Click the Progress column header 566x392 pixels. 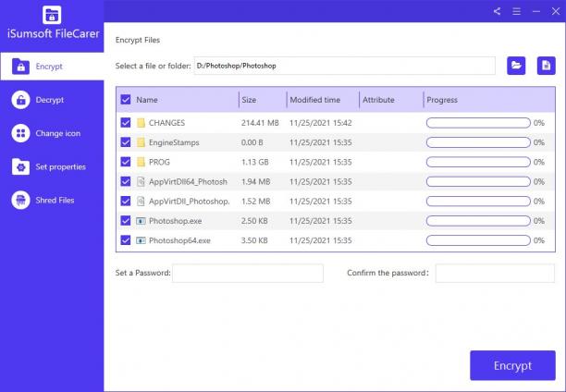442,100
